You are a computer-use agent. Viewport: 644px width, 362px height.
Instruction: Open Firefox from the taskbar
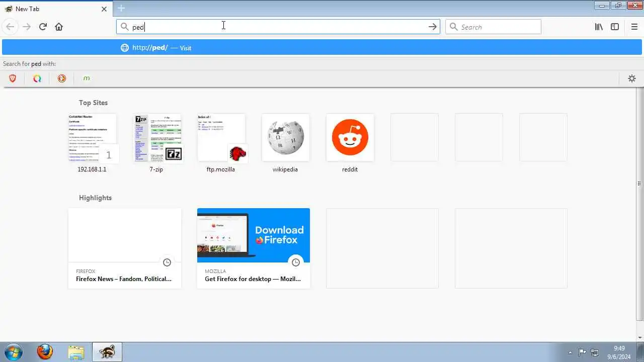click(x=45, y=352)
